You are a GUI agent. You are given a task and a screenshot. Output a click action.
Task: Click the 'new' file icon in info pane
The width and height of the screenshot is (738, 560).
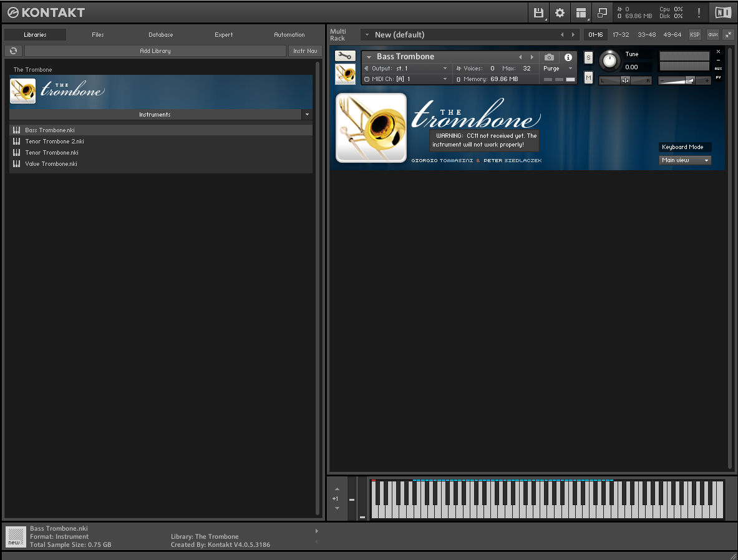pyautogui.click(x=16, y=536)
